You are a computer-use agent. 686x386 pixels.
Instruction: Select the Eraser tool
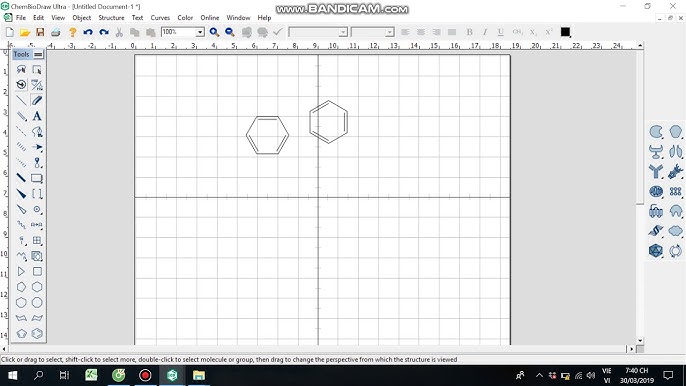click(x=37, y=101)
